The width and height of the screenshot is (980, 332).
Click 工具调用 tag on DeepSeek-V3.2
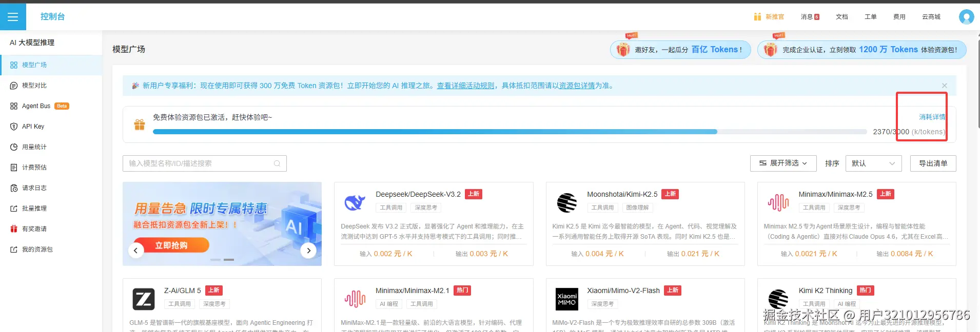[391, 208]
